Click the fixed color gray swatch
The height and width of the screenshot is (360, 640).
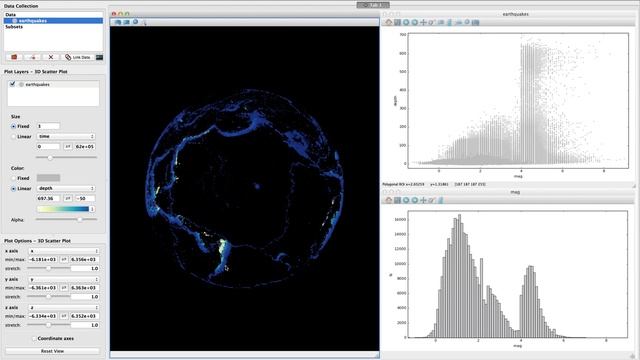click(49, 178)
